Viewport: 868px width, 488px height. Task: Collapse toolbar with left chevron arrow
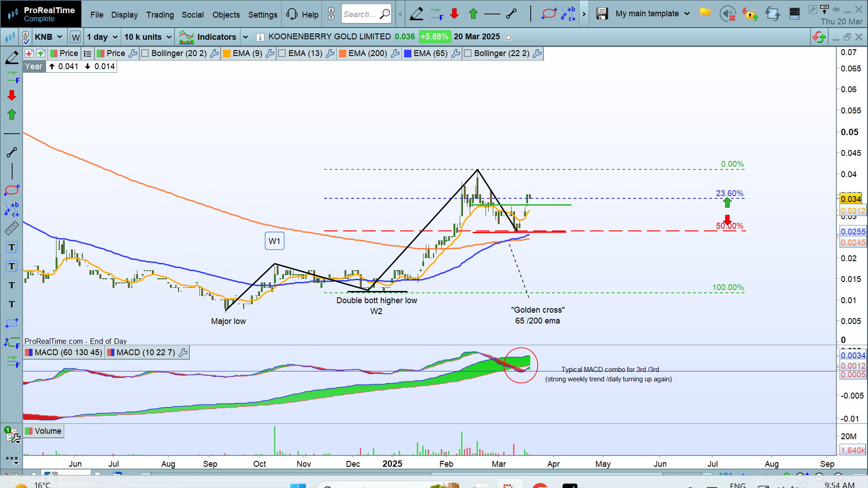[400, 14]
